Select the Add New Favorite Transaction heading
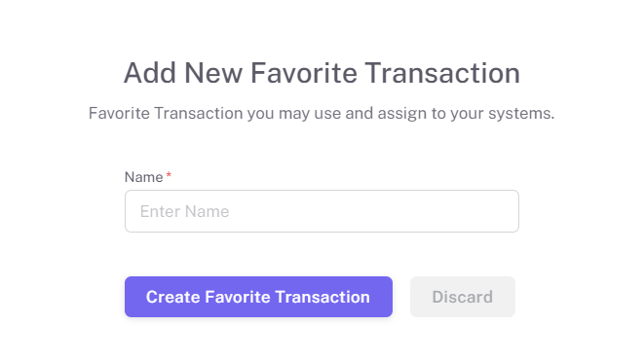The width and height of the screenshot is (644, 361). pyautogui.click(x=322, y=73)
